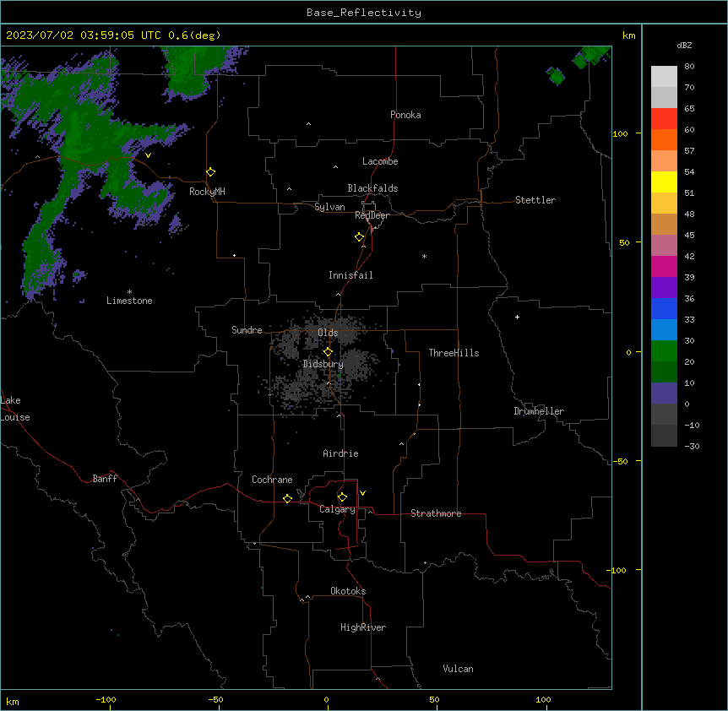This screenshot has width=728, height=711.
Task: Click the dBZ legend heading
Action: tap(684, 46)
